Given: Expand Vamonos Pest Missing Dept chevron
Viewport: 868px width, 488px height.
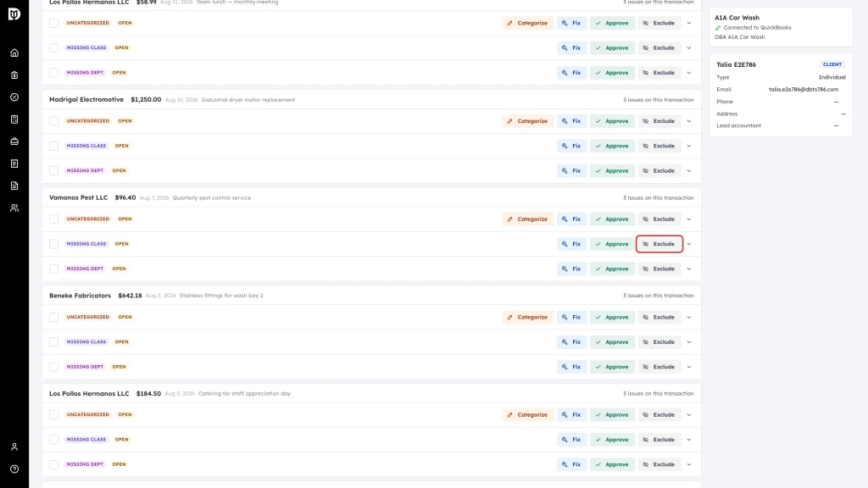Looking at the screenshot, I should click(x=689, y=269).
